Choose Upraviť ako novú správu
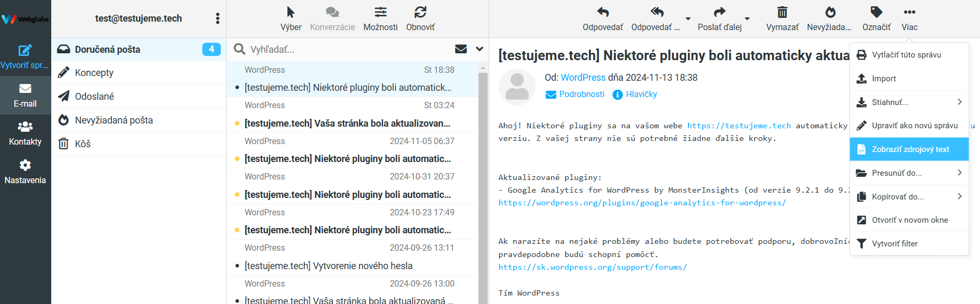Image resolution: width=980 pixels, height=304 pixels. click(909, 126)
